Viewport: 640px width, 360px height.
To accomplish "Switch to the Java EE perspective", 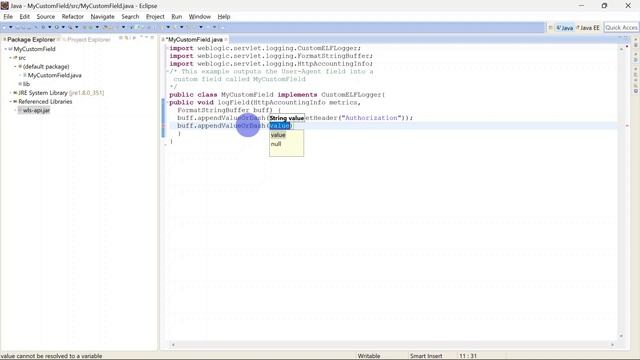I will [588, 28].
